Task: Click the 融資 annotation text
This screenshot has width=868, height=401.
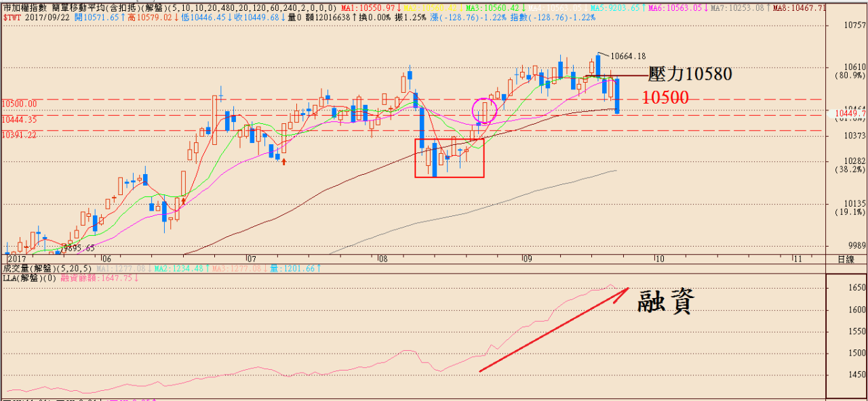Action: pyautogui.click(x=665, y=302)
